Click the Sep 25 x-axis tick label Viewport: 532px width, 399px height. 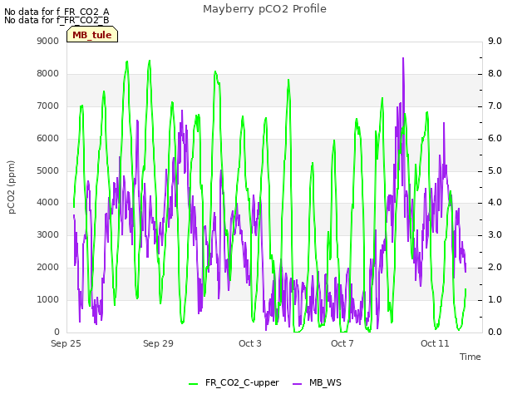66,343
